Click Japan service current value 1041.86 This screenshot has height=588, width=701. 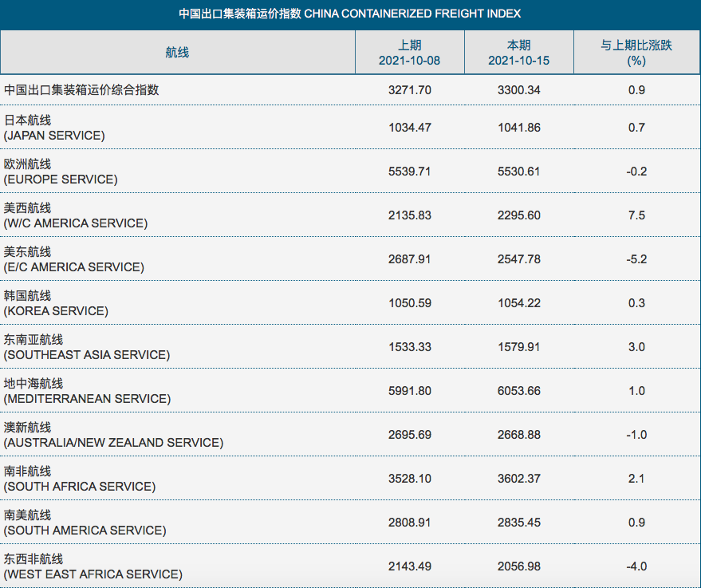pyautogui.click(x=518, y=128)
